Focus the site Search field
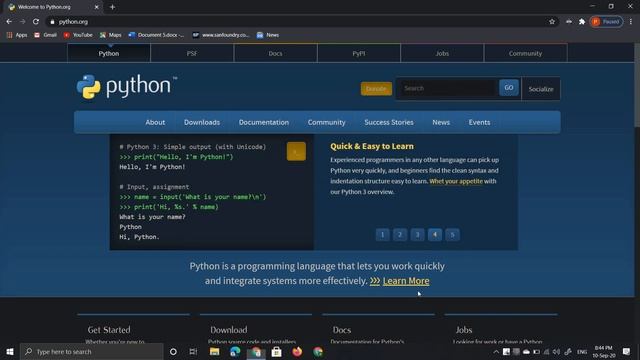This screenshot has width=640, height=360. click(448, 88)
